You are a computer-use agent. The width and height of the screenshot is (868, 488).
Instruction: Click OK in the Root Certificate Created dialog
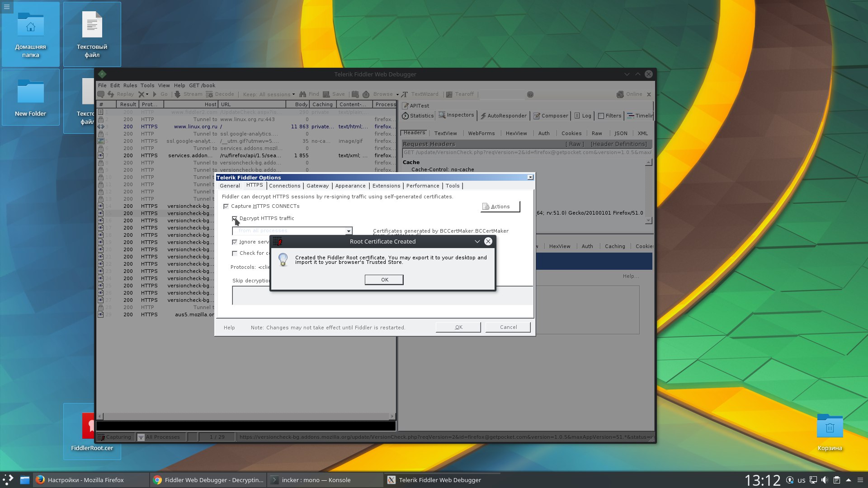pos(384,280)
